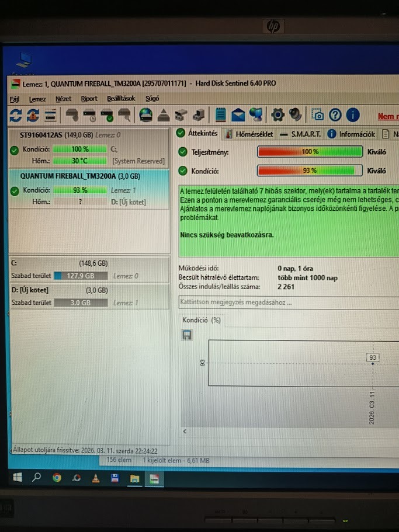
Task: Open the Windows Start button
Action: pyautogui.click(x=18, y=478)
